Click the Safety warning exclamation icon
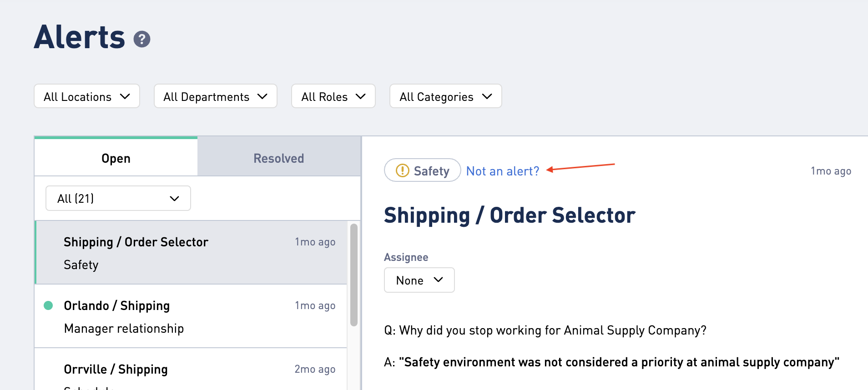 pyautogui.click(x=402, y=170)
